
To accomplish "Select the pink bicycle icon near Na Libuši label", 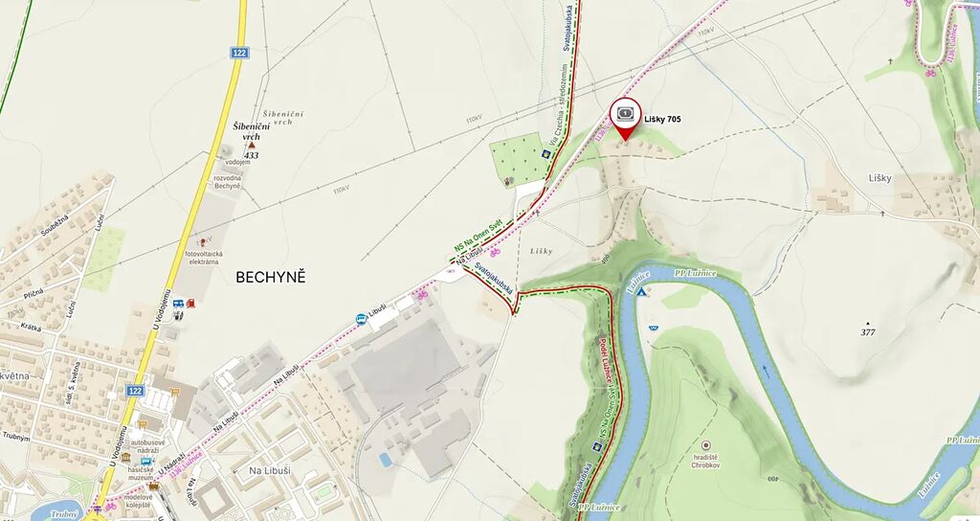I will pyautogui.click(x=495, y=252).
